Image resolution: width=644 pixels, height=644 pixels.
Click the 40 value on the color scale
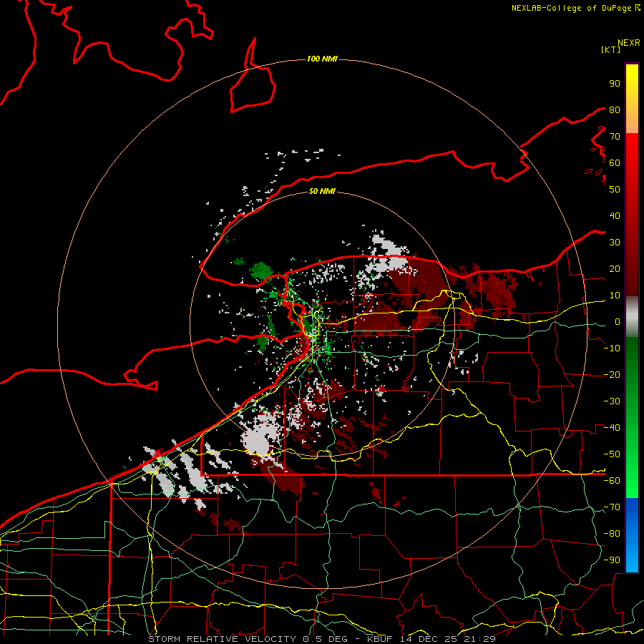[x=615, y=216]
